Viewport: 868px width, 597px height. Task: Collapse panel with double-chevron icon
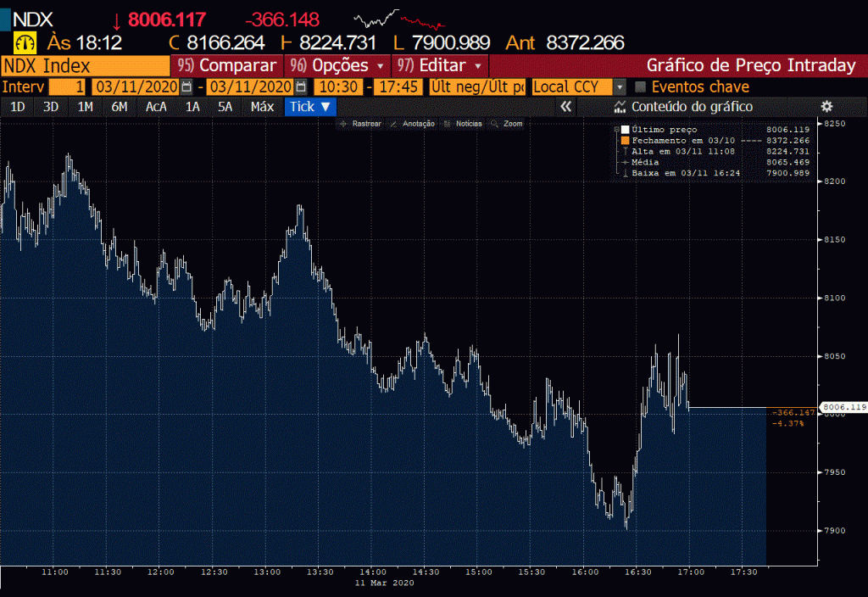click(x=566, y=106)
